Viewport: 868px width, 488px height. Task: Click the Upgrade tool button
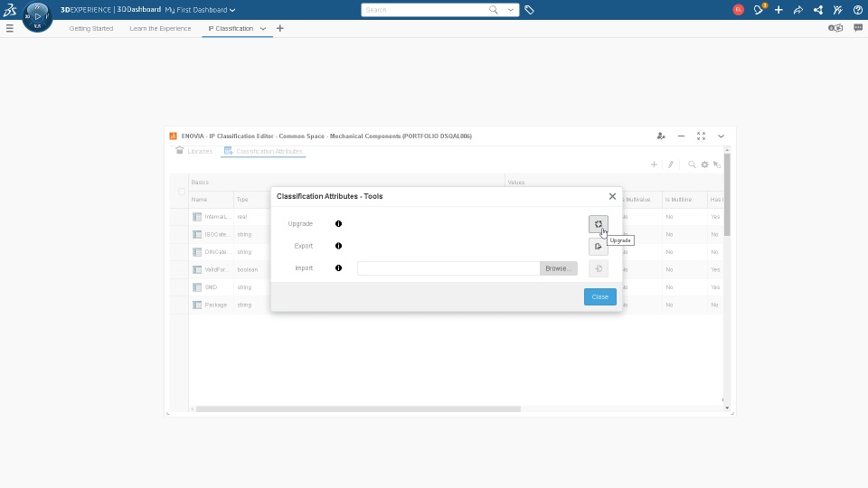[598, 224]
